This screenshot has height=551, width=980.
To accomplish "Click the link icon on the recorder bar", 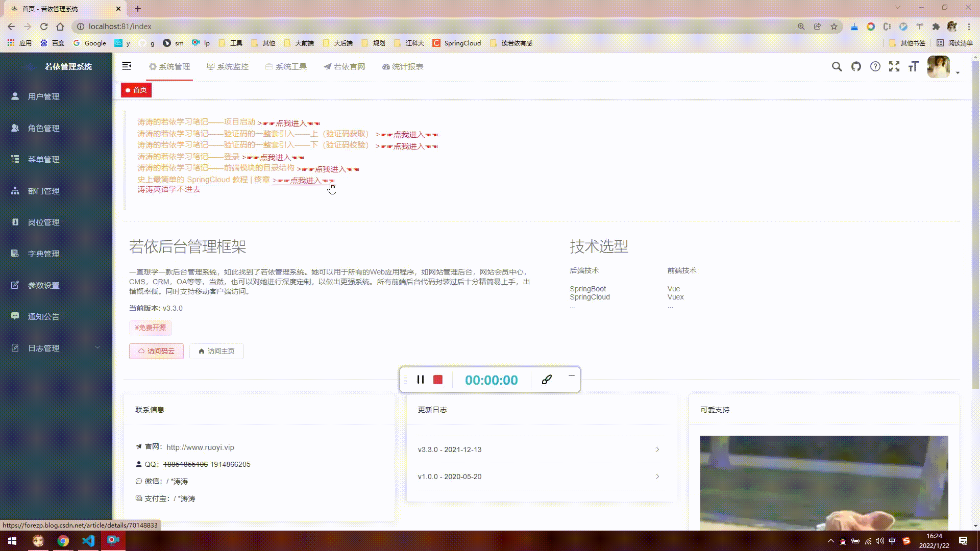I will [x=547, y=380].
